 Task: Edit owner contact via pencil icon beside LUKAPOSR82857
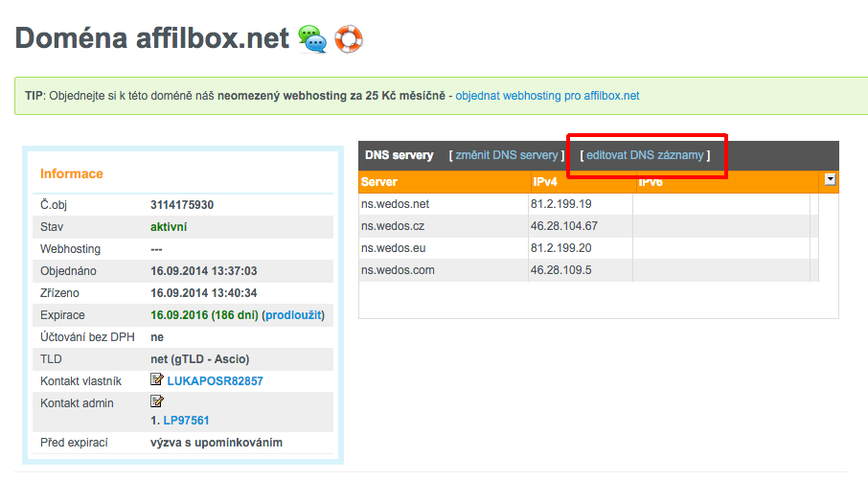tap(157, 379)
